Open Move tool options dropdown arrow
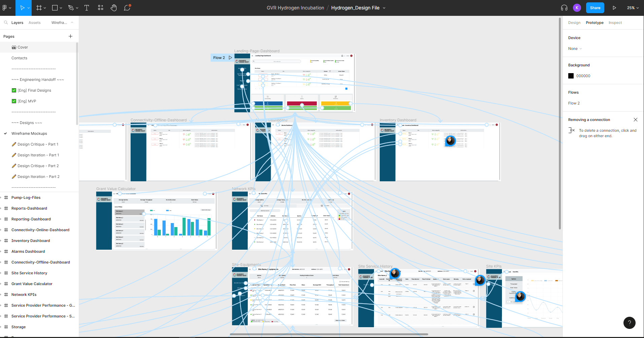The image size is (644, 338). tap(28, 8)
